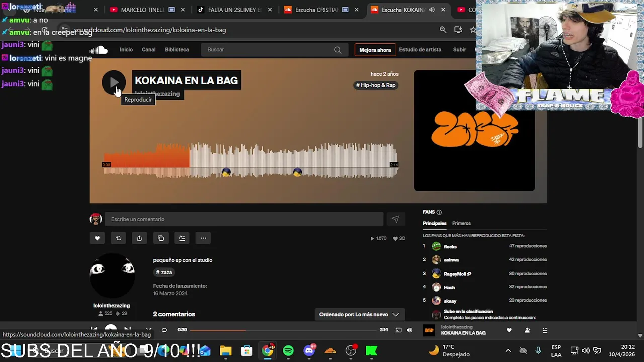
Task: Follow artist icon in player bar
Action: click(x=527, y=330)
